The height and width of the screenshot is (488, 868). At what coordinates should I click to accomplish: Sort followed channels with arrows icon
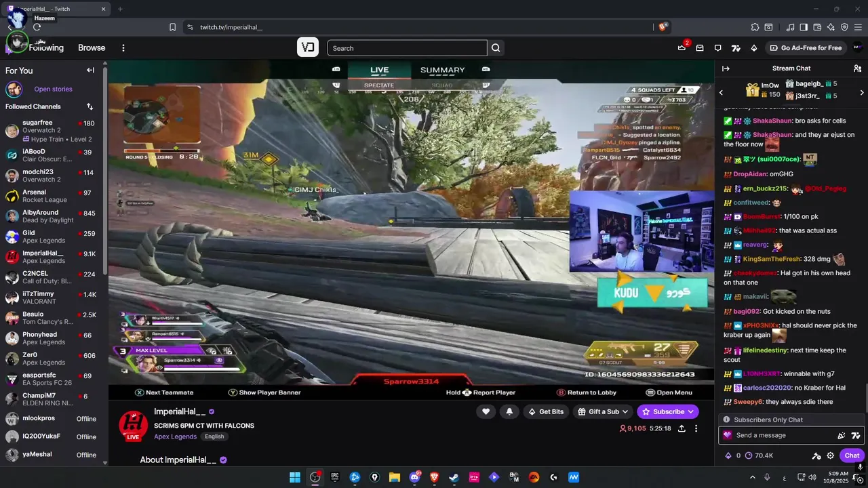90,106
